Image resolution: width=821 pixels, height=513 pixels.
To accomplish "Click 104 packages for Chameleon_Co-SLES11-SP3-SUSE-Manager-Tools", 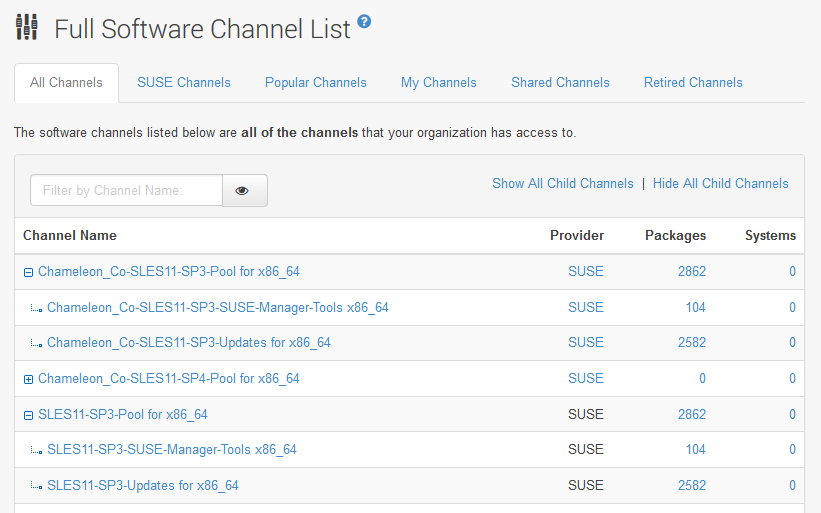I will [x=695, y=307].
